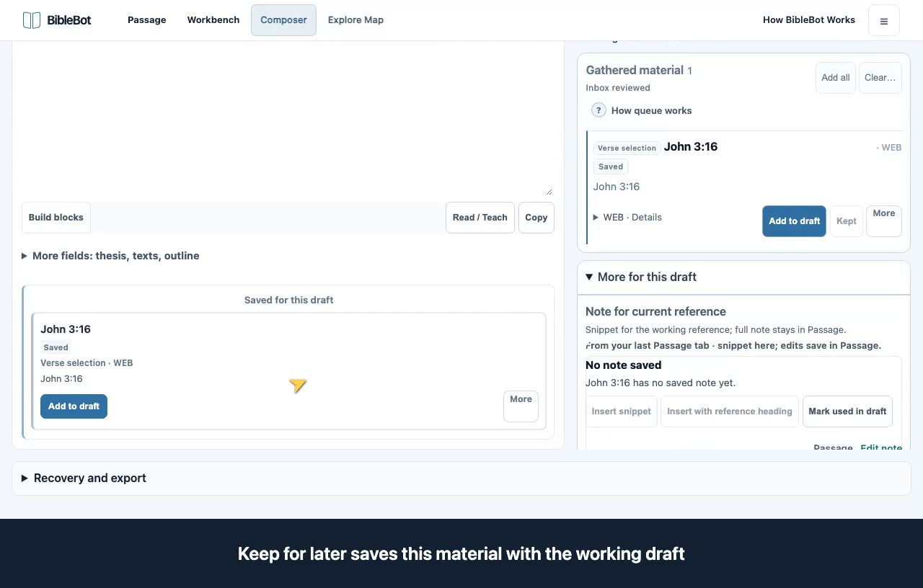Expand WEB · Details disclosure
923x588 pixels.
[x=627, y=217]
